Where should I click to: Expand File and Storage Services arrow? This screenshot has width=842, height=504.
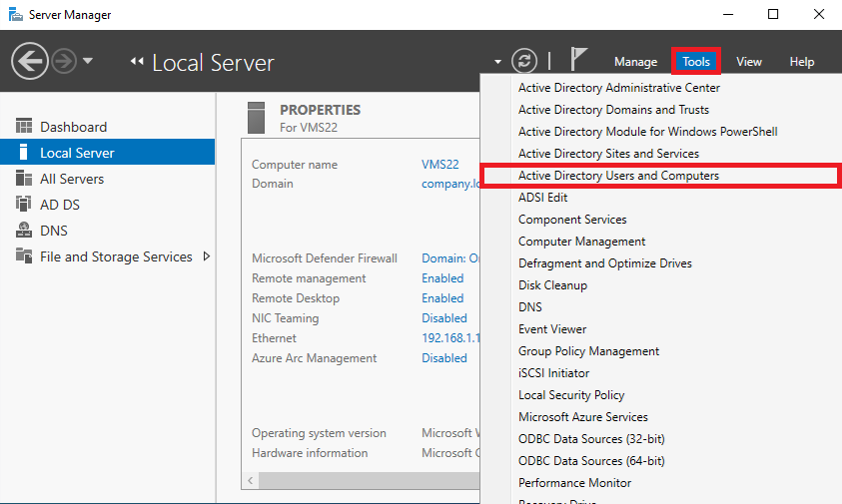206,256
